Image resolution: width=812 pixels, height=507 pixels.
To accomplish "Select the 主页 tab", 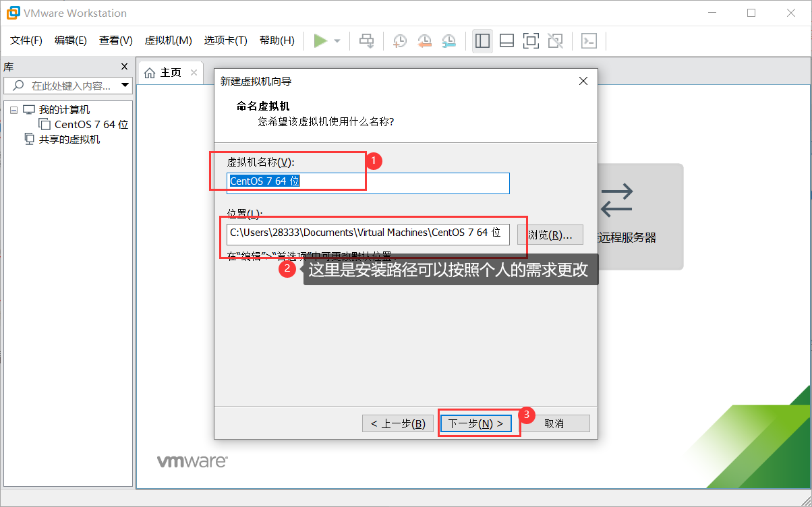I will [x=170, y=73].
